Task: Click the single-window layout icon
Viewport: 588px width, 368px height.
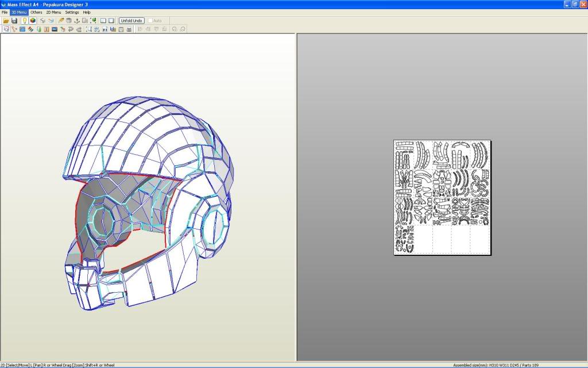Action: coord(111,21)
